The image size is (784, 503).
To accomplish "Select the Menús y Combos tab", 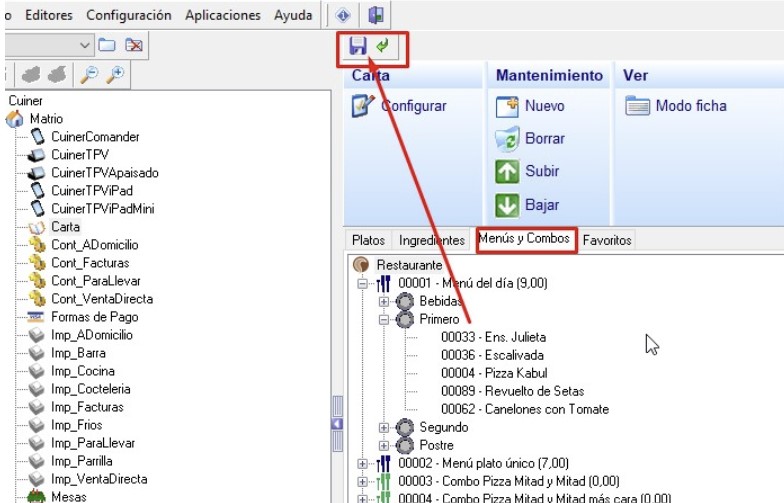I will click(x=524, y=238).
